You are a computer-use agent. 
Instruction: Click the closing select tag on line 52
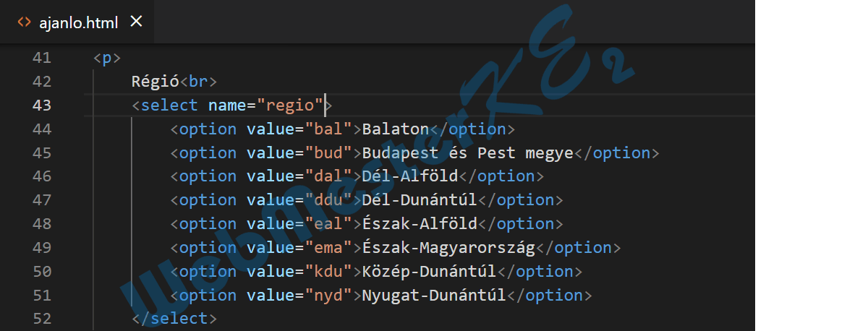(174, 319)
